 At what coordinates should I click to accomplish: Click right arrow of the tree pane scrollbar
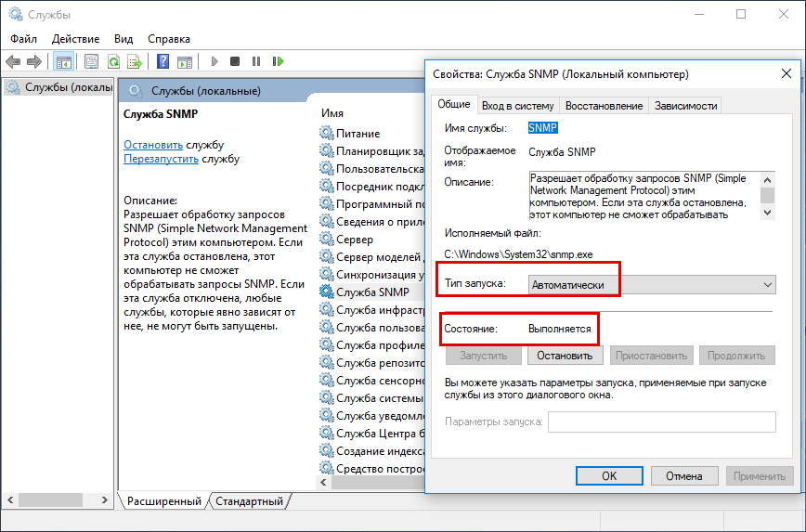pyautogui.click(x=105, y=500)
